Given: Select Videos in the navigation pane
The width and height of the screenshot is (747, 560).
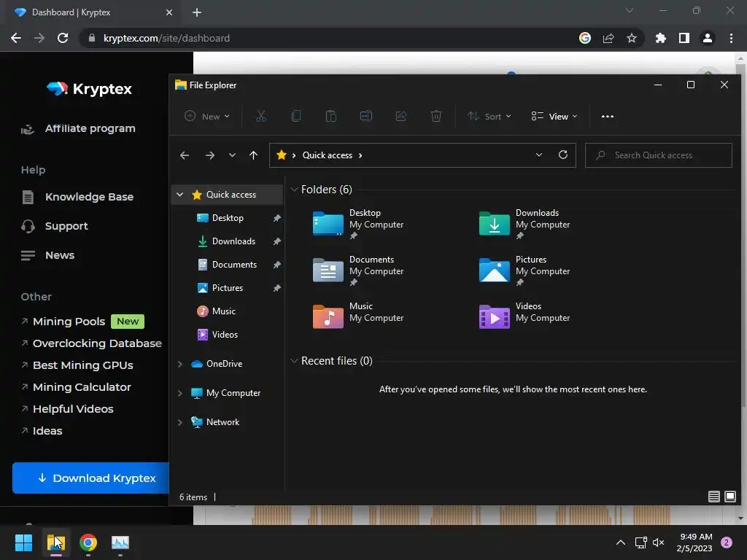Looking at the screenshot, I should (x=225, y=334).
